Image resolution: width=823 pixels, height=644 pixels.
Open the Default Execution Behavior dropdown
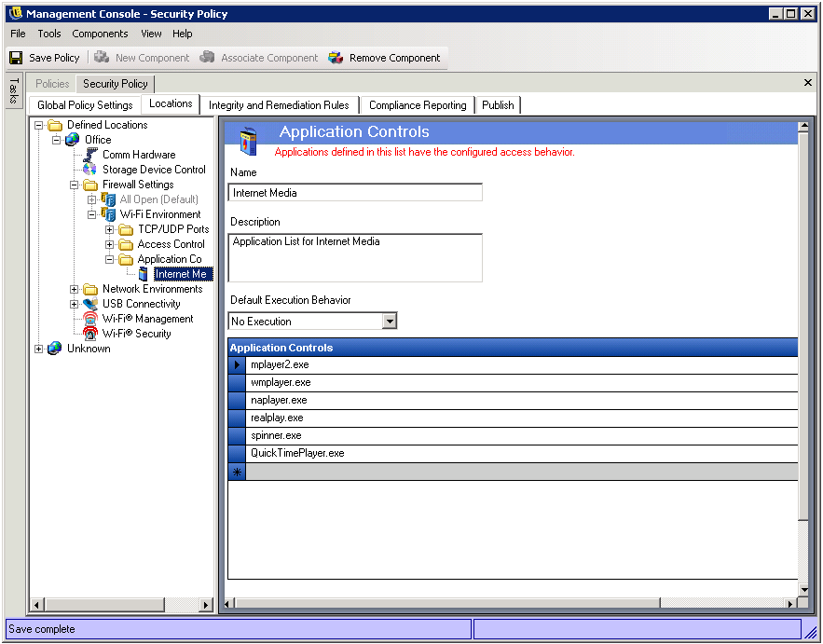tap(389, 322)
